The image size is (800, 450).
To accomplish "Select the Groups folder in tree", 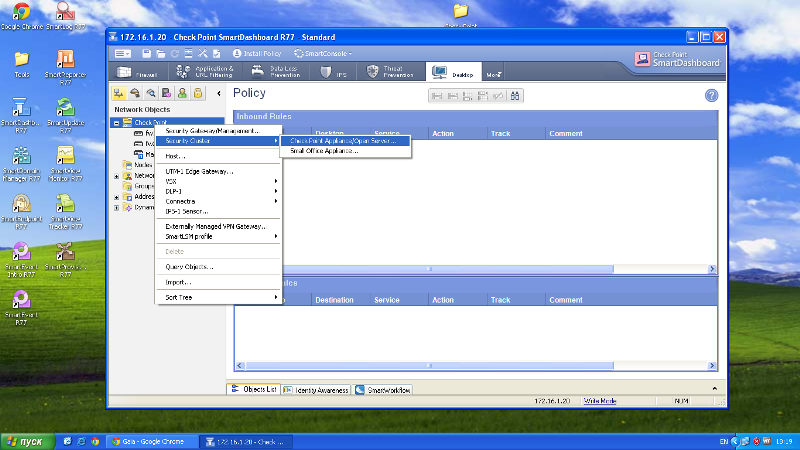I will (138, 186).
